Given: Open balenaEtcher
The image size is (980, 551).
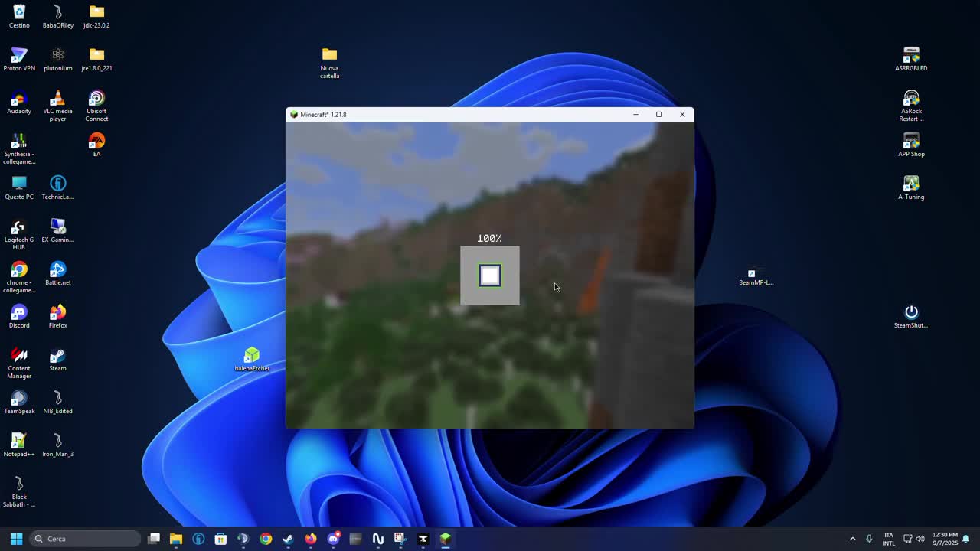Looking at the screenshot, I should (252, 356).
